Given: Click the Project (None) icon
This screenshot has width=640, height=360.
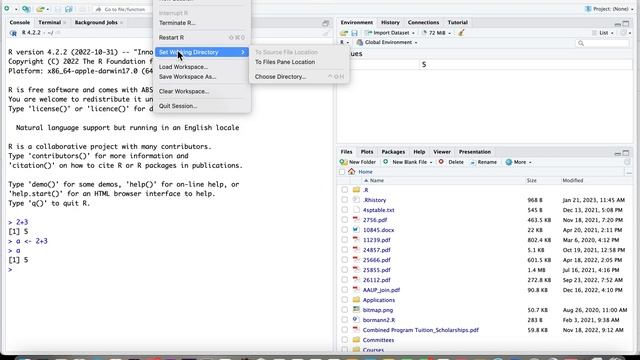Looking at the screenshot, I should [588, 9].
